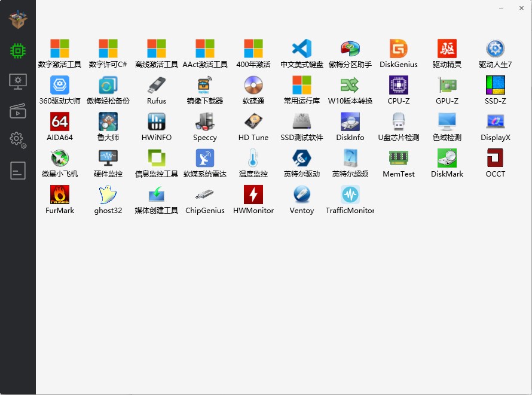Viewport: 532px width, 395px height.
Task: Launch 温度监控 thermometer tool
Action: coord(253,163)
